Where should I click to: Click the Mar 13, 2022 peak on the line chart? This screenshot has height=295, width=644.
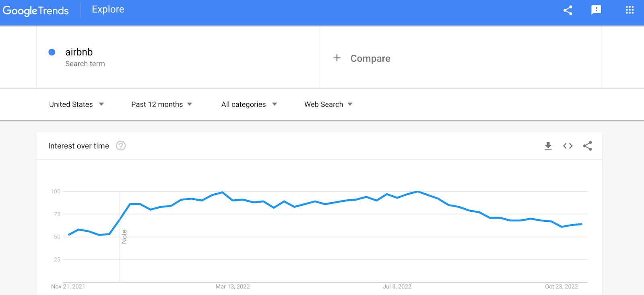point(222,192)
